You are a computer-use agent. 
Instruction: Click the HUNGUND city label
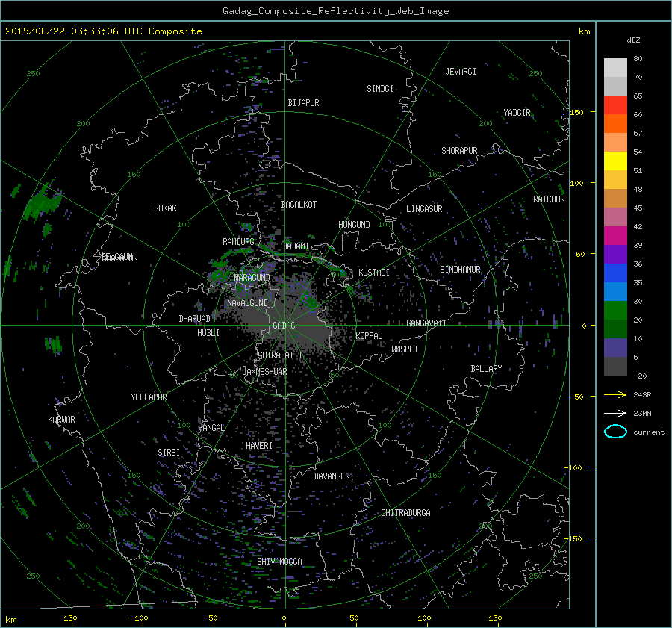click(x=354, y=225)
